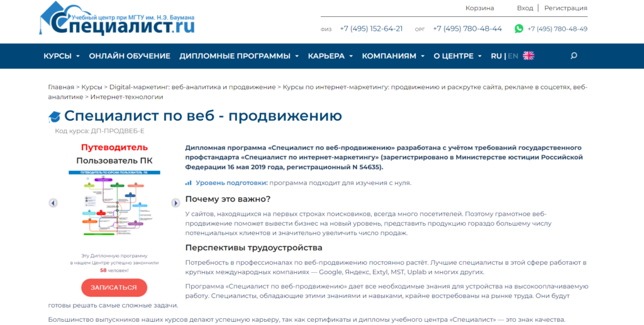
Task: Open the КОМПАНИЯМ menu
Action: (393, 56)
